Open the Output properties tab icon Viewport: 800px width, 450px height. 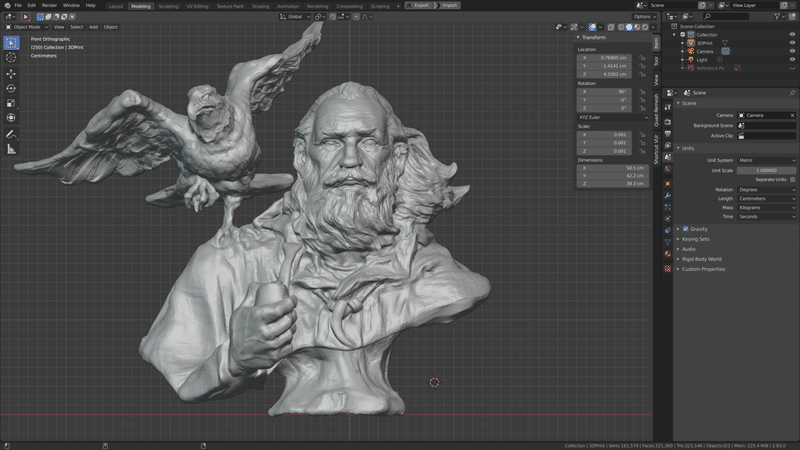668,133
